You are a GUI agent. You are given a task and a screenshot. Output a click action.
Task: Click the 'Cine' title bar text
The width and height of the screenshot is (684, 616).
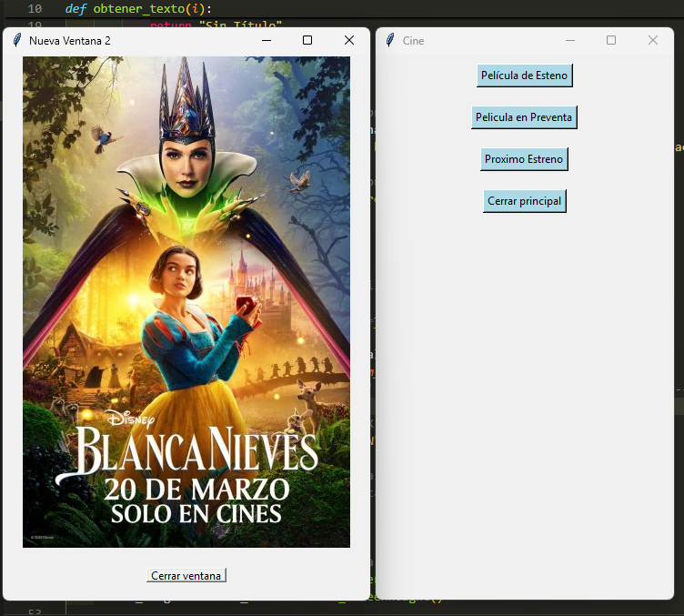click(x=414, y=41)
